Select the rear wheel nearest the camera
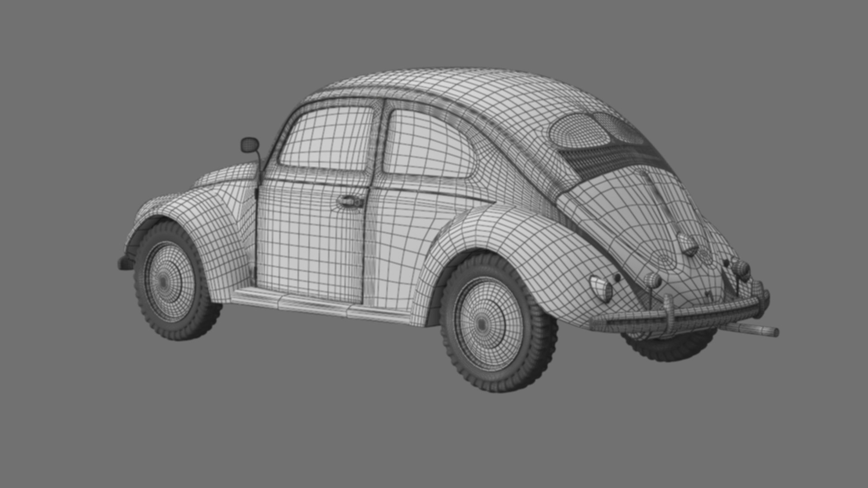Viewport: 868px width, 488px height. click(x=498, y=322)
